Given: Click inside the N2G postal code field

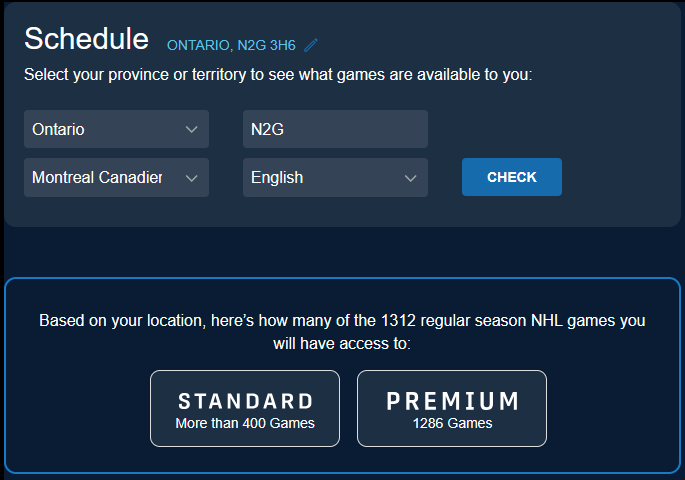Looking at the screenshot, I should point(335,129).
